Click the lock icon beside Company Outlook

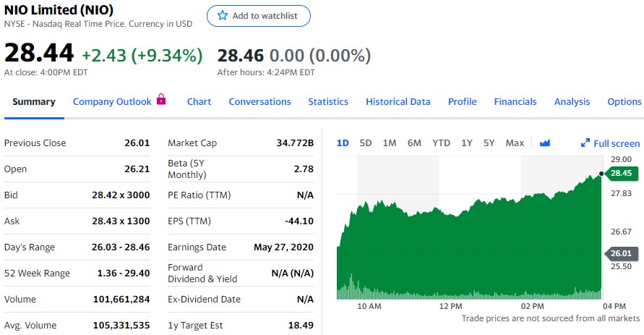point(161,99)
